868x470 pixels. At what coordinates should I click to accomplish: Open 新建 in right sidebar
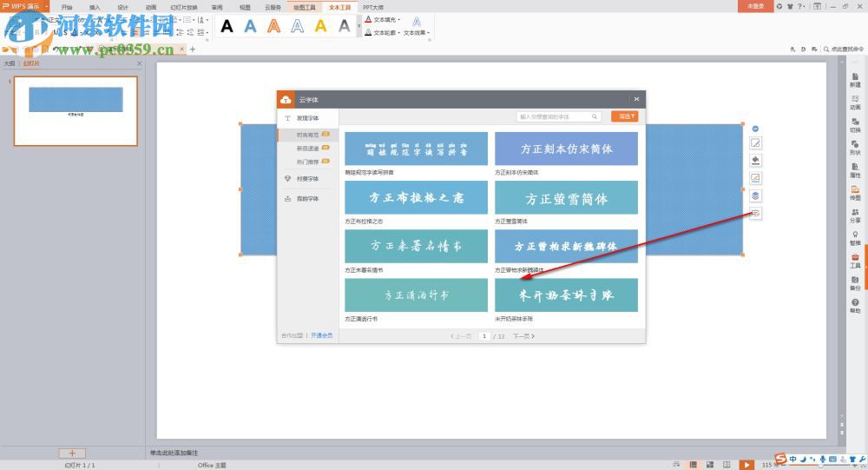tap(855, 81)
